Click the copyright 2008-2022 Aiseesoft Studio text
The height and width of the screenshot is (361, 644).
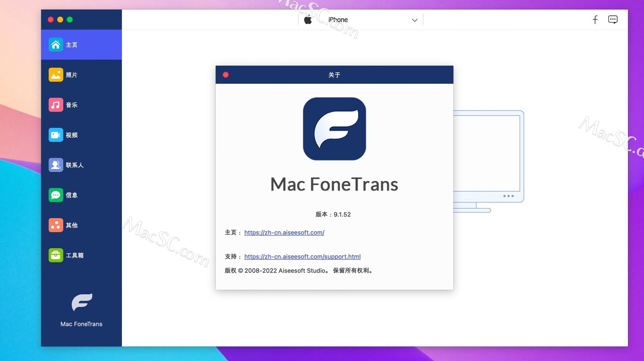point(299,270)
